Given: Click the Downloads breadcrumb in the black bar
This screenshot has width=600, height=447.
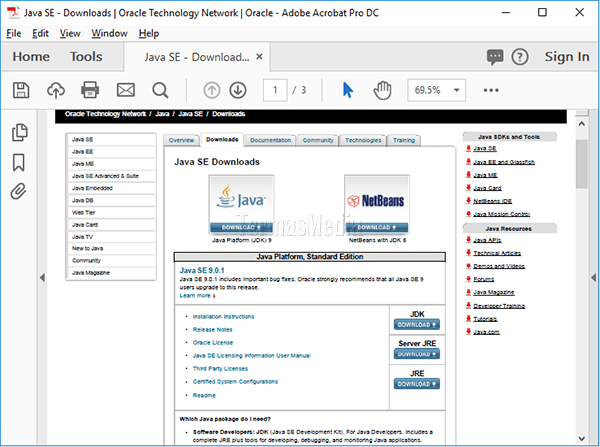Looking at the screenshot, I should [228, 114].
